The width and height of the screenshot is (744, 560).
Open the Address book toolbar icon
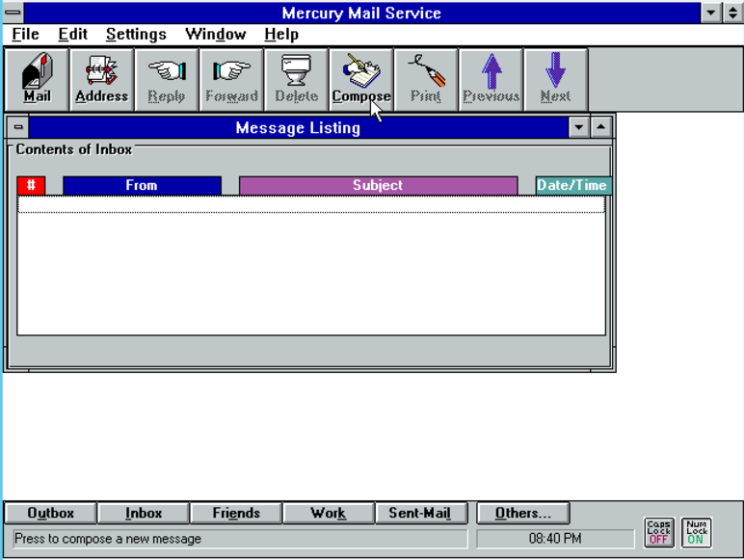pyautogui.click(x=101, y=79)
